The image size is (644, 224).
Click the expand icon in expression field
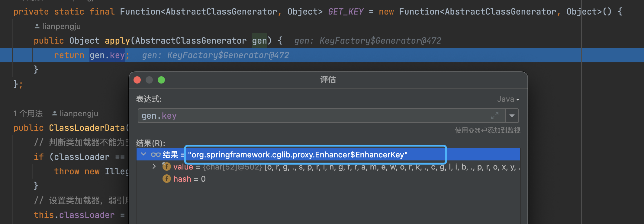(494, 116)
